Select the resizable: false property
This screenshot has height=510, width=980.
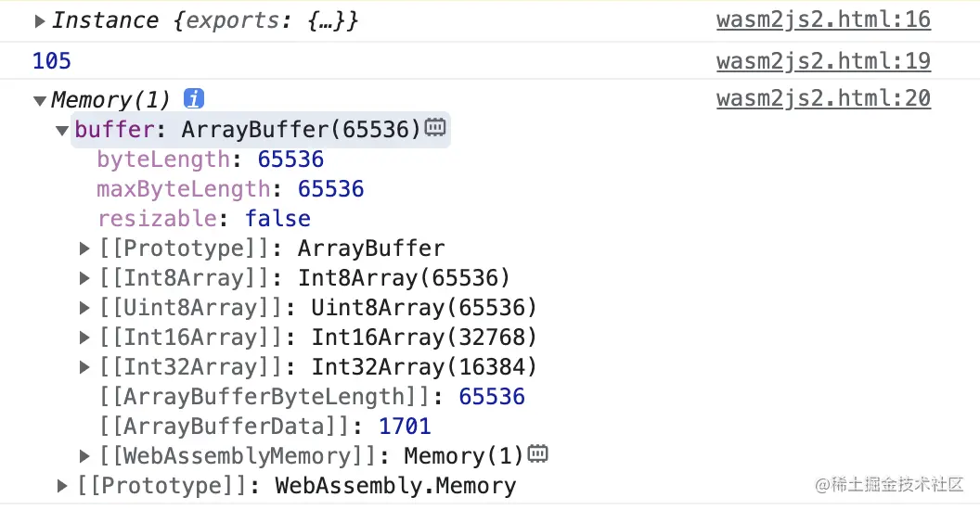[204, 219]
